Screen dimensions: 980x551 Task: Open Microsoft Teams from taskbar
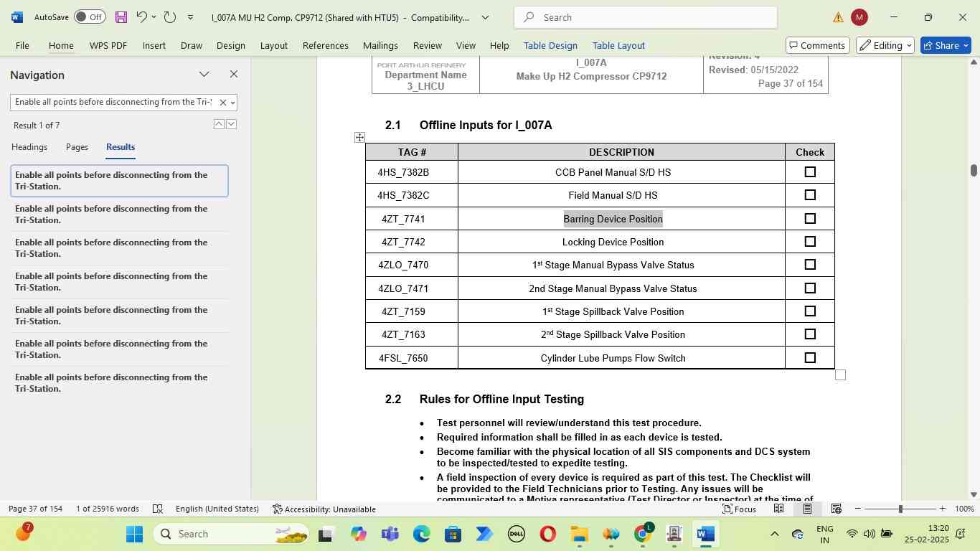[390, 534]
